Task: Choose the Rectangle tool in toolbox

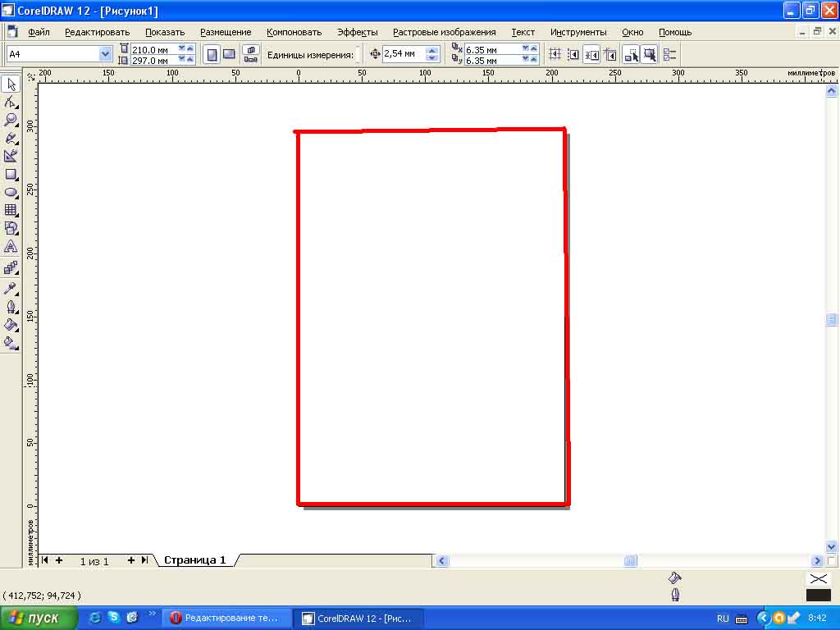Action: (11, 174)
